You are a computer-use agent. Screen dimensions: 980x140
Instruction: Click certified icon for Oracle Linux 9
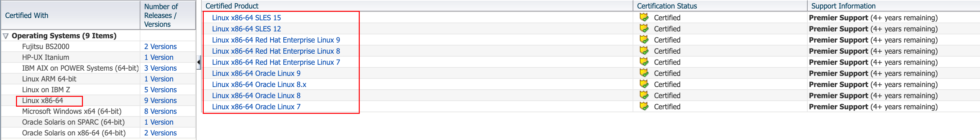tap(644, 73)
